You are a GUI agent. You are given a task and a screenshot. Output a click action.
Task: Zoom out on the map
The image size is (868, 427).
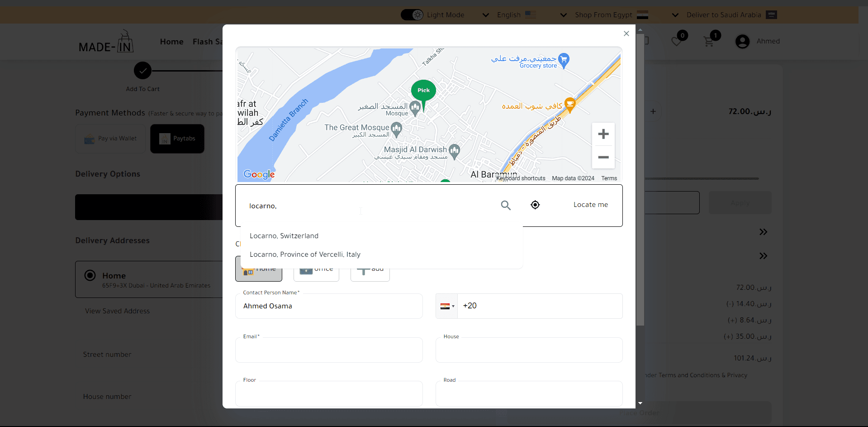tap(603, 158)
